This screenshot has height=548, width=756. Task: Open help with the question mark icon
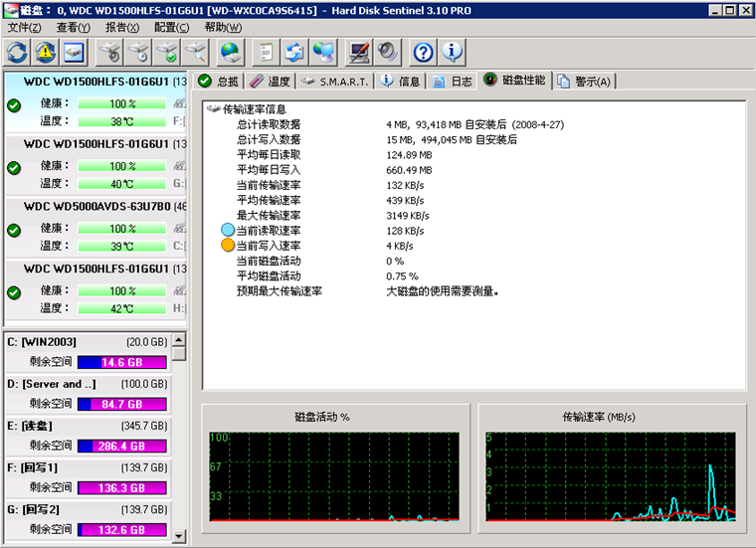(x=424, y=52)
